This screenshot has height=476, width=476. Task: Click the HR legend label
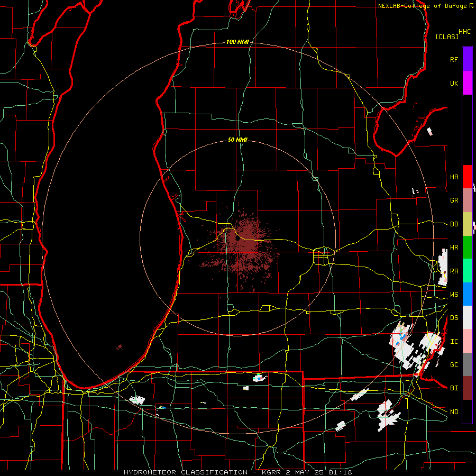coord(454,248)
